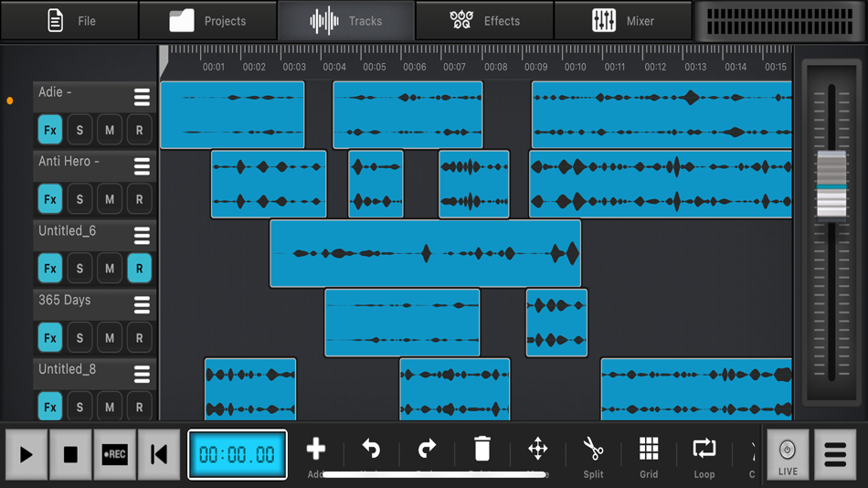Toggle Fx on the Adie track
Screen dimensions: 868x488
(x=50, y=130)
